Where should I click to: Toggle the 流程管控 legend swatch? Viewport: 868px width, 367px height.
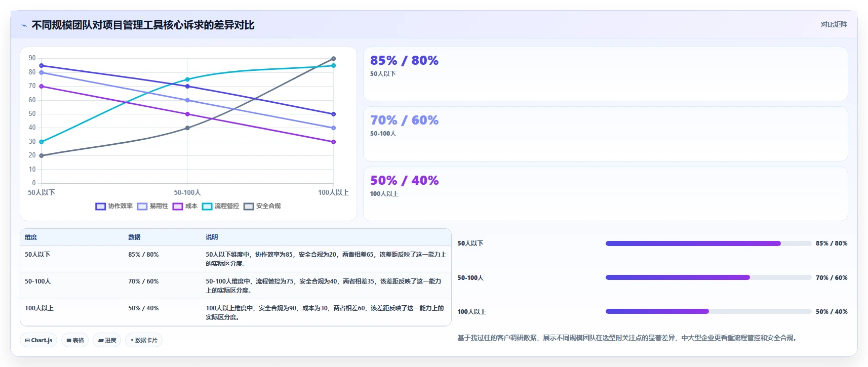pos(207,207)
